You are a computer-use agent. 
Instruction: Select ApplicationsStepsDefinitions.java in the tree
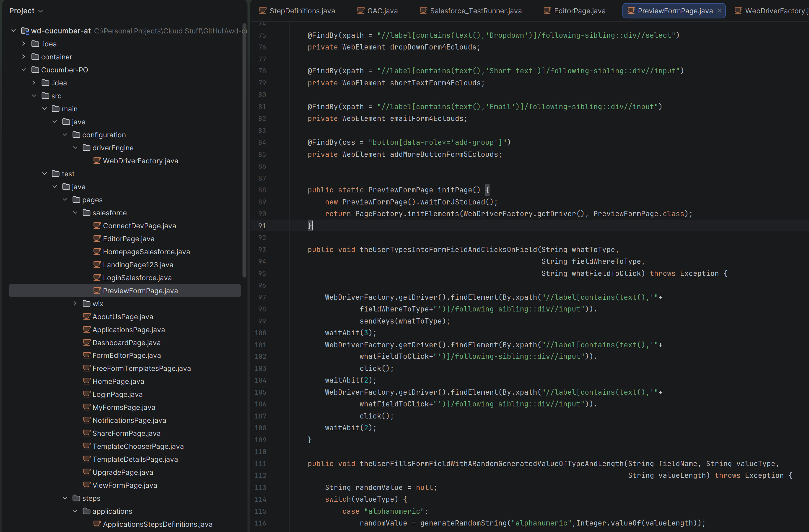[x=158, y=524]
